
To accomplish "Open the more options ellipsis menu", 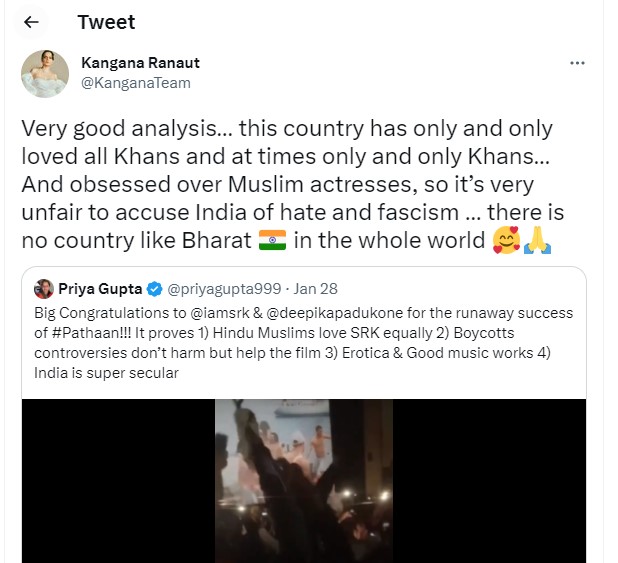I will (x=577, y=63).
